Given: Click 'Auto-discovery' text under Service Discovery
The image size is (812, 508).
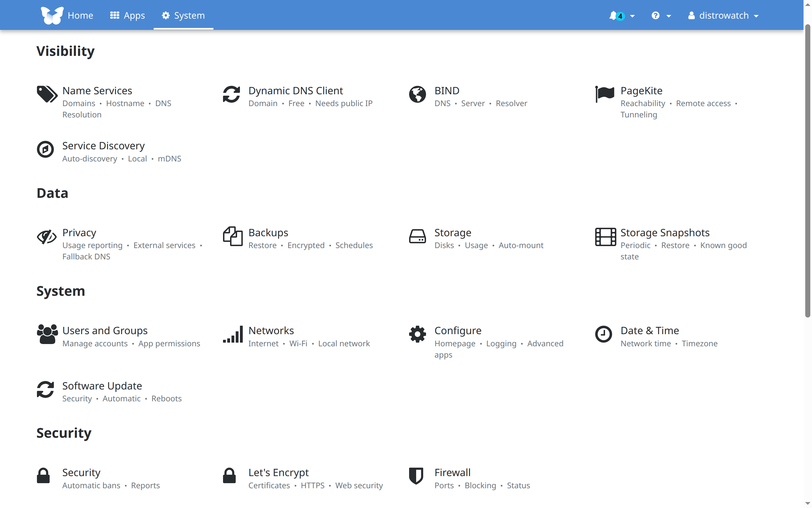Looking at the screenshot, I should point(90,159).
